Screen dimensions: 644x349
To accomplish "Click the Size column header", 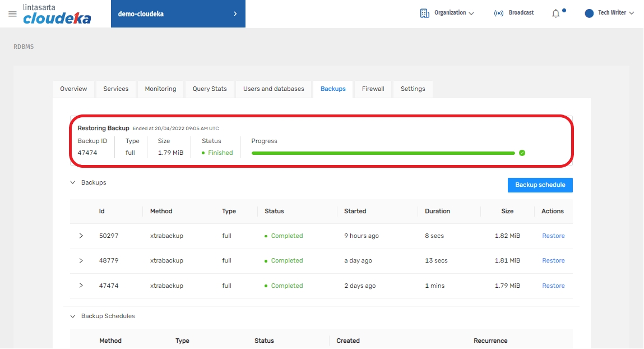I will (507, 212).
